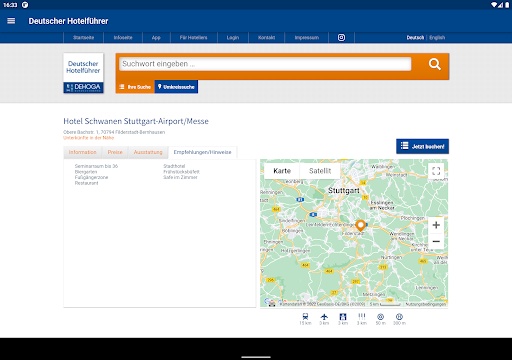The image size is (512, 360).
Task: Switch to the Information tab
Action: [x=83, y=152]
